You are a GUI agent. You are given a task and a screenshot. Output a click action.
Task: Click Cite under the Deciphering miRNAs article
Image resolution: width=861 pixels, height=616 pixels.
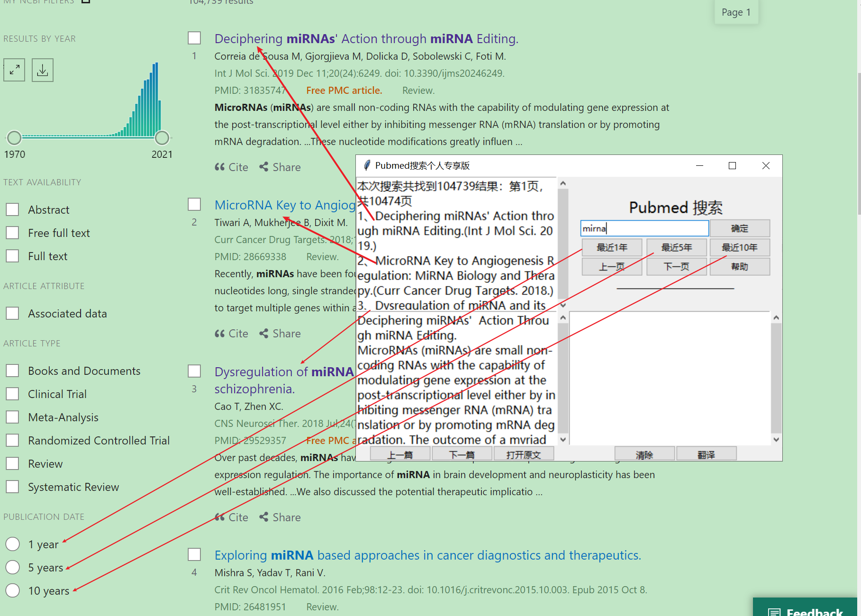231,167
